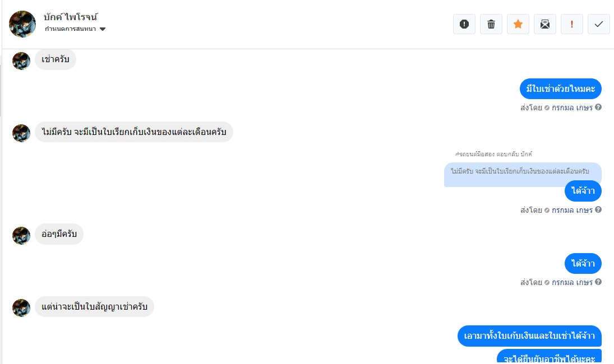Click the reply arrow icon above quoted message
The width and height of the screenshot is (614, 364).
457,154
